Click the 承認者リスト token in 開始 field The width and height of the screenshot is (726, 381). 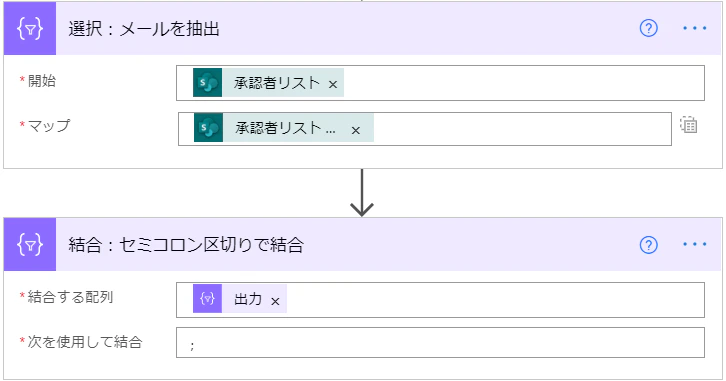click(268, 82)
